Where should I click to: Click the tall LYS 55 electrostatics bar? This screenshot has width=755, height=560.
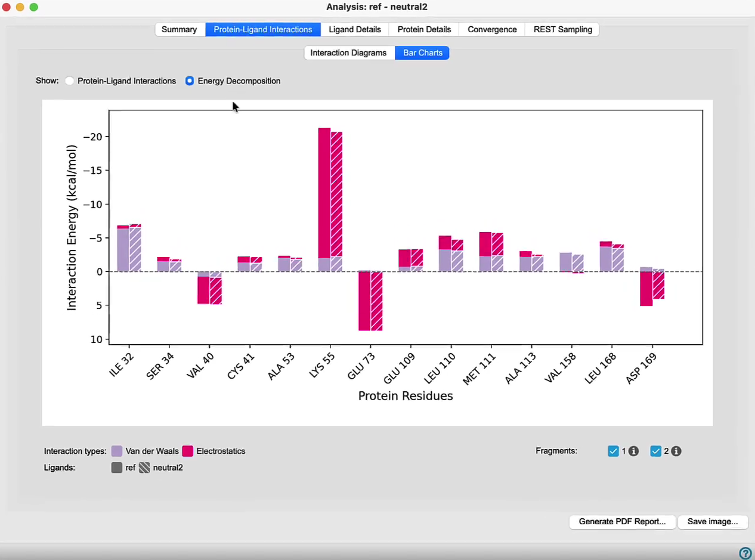[x=324, y=193]
